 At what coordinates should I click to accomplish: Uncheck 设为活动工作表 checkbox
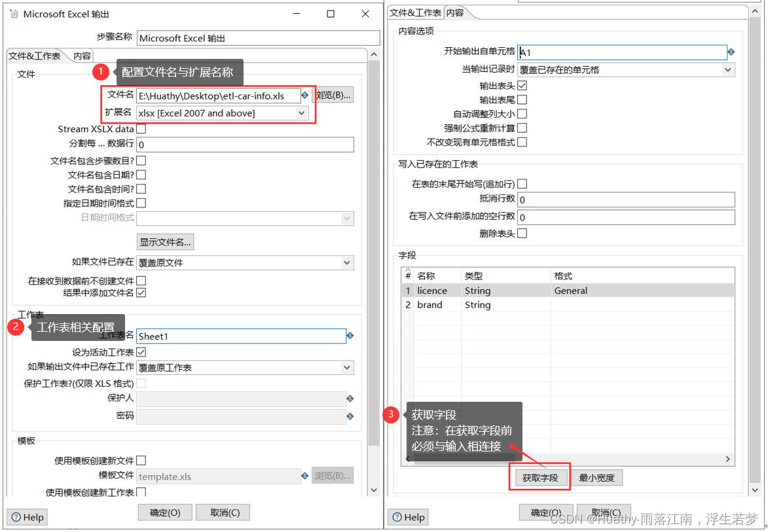(141, 352)
